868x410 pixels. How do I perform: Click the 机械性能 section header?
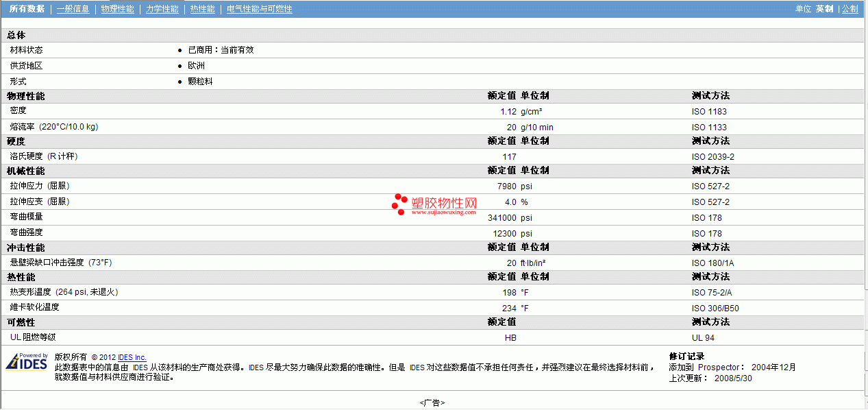tap(26, 171)
